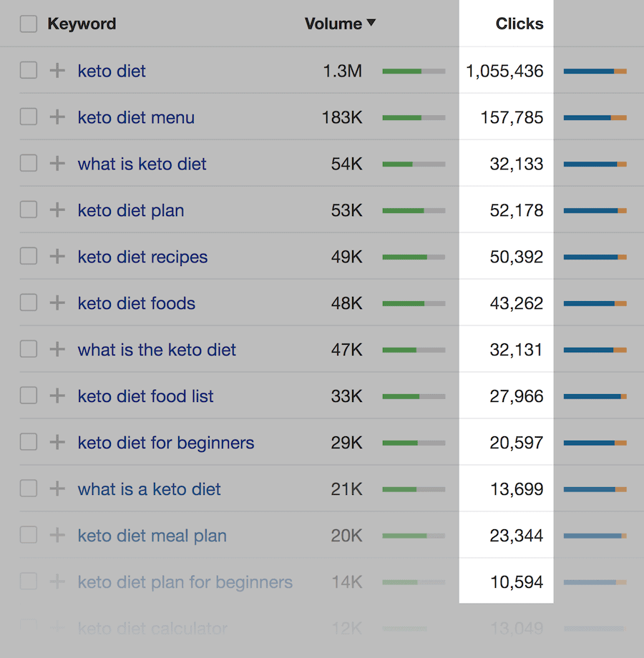644x658 pixels.
Task: Click the Keyword column header
Action: pyautogui.click(x=82, y=24)
